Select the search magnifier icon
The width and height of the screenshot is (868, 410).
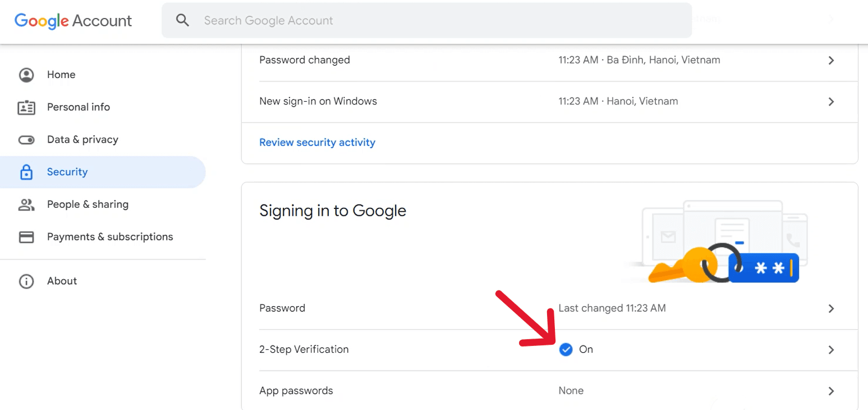tap(182, 20)
